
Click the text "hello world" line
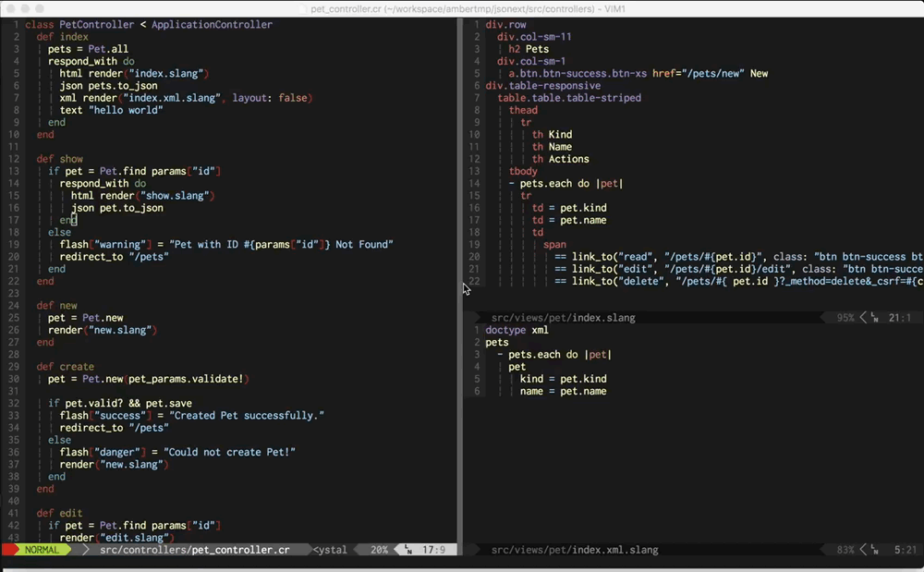(111, 110)
